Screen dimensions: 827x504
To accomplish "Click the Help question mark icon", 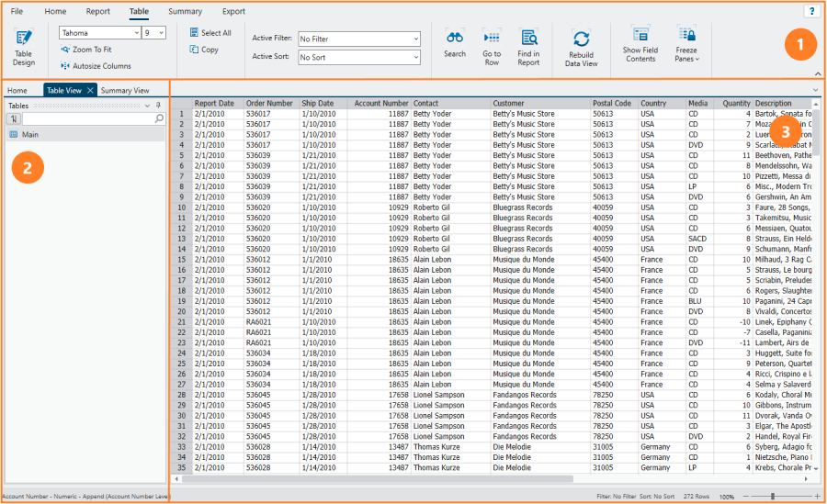I will tap(811, 11).
